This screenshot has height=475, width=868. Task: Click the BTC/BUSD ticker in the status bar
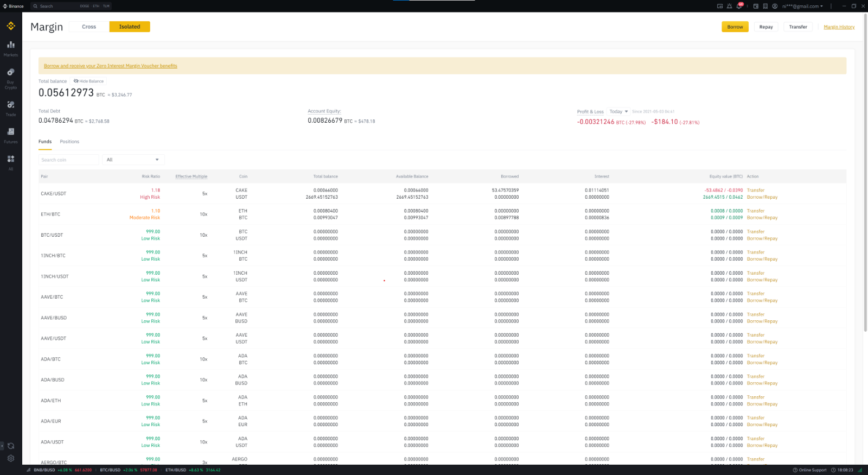129,470
